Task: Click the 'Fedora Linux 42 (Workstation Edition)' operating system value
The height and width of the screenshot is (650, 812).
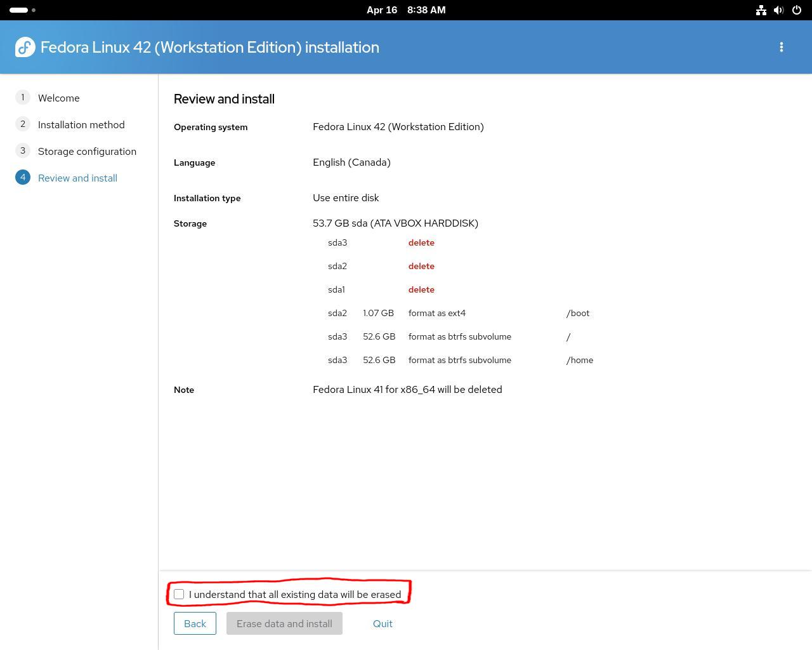Action: click(398, 127)
